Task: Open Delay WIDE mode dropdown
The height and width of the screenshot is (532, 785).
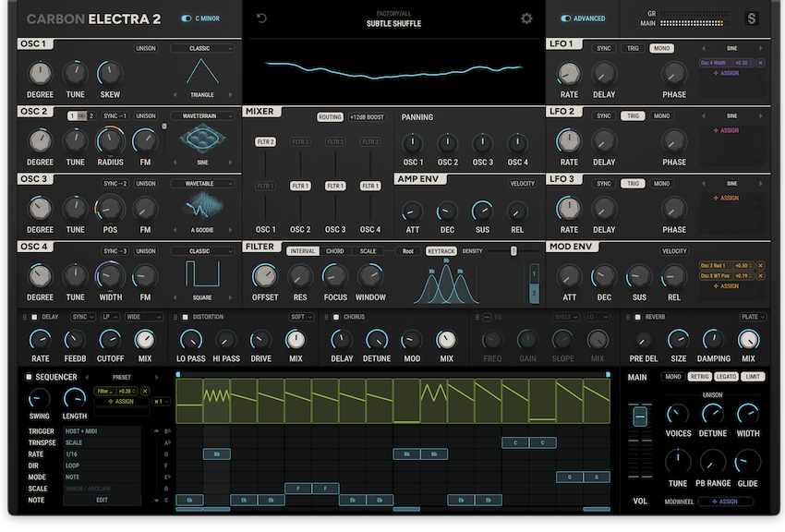Action: click(143, 317)
